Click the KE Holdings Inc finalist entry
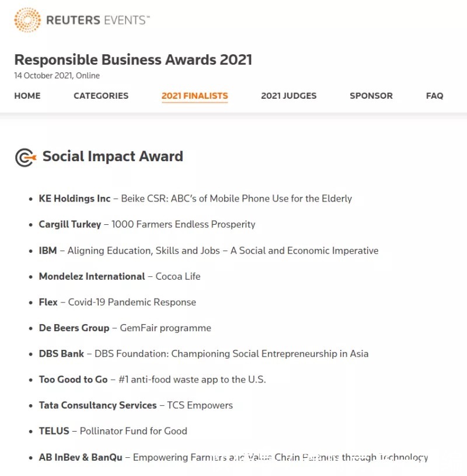The height and width of the screenshot is (476, 467). pos(195,199)
